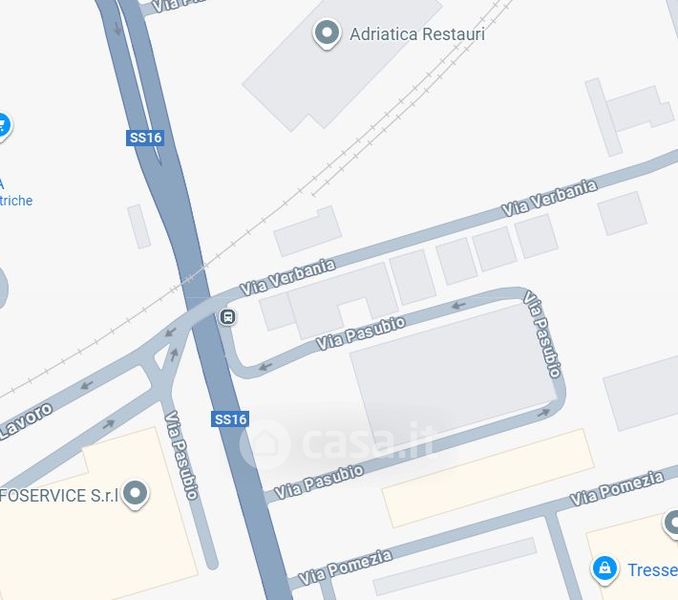Click the upper SS16 road shield
Screen dimensions: 678x600
pos(145,138)
